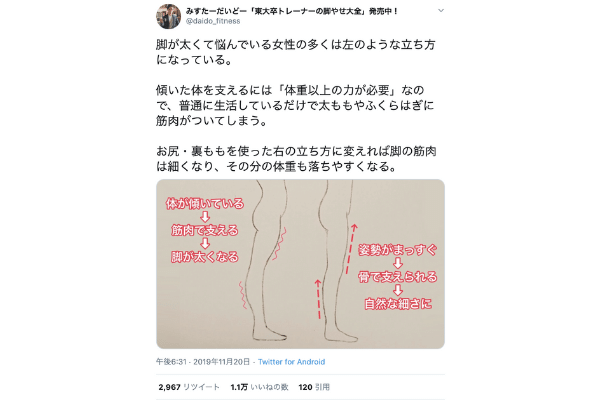Click the first tweet paragraph about 立ち方
Image resolution: width=600 pixels, height=400 pixels.
point(296,52)
